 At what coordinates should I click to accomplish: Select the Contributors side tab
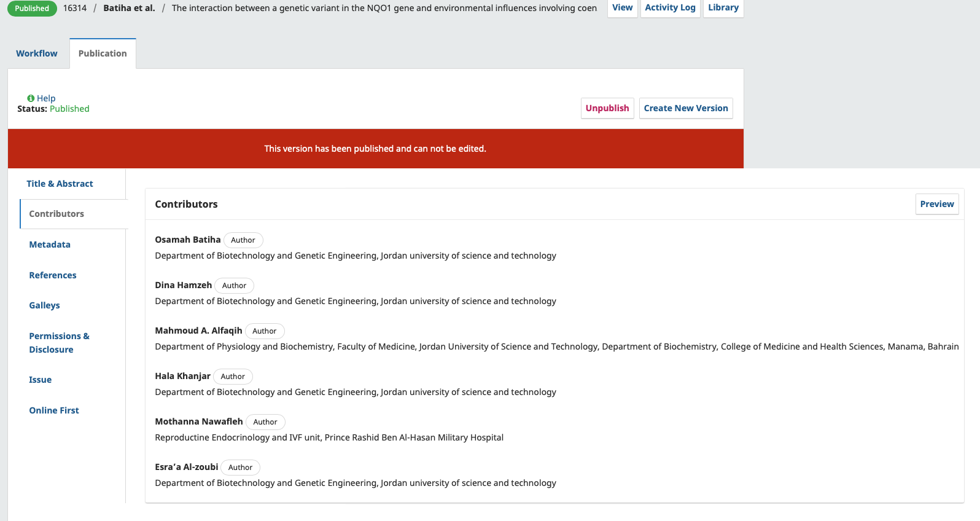click(x=56, y=214)
